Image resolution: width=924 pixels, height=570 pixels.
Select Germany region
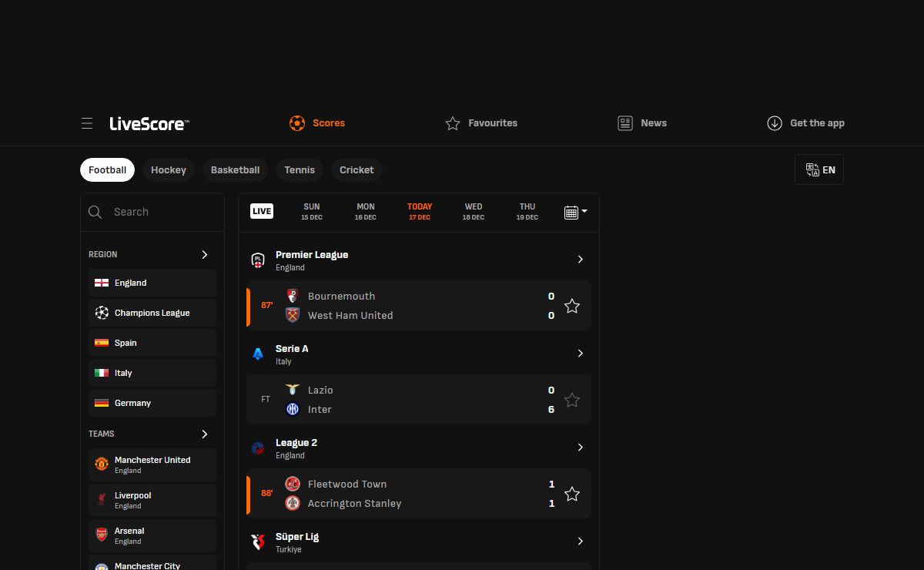pos(152,403)
